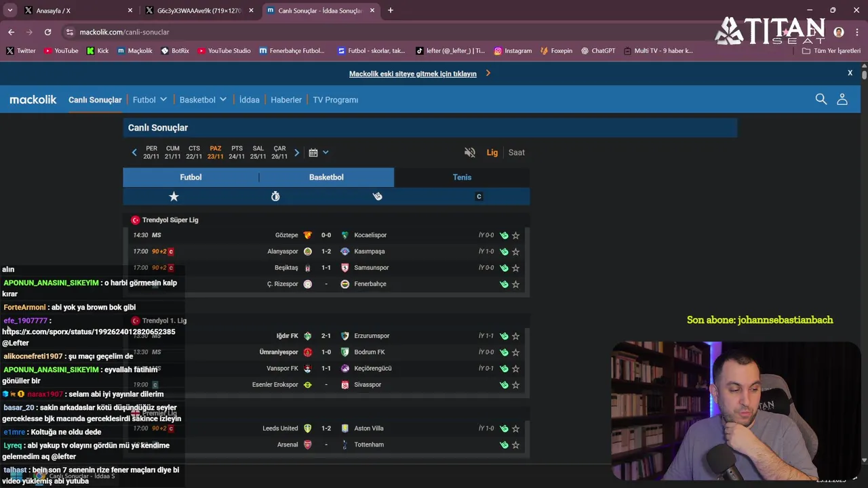Select date PTS 24/11
The width and height of the screenshot is (868, 488).
237,152
